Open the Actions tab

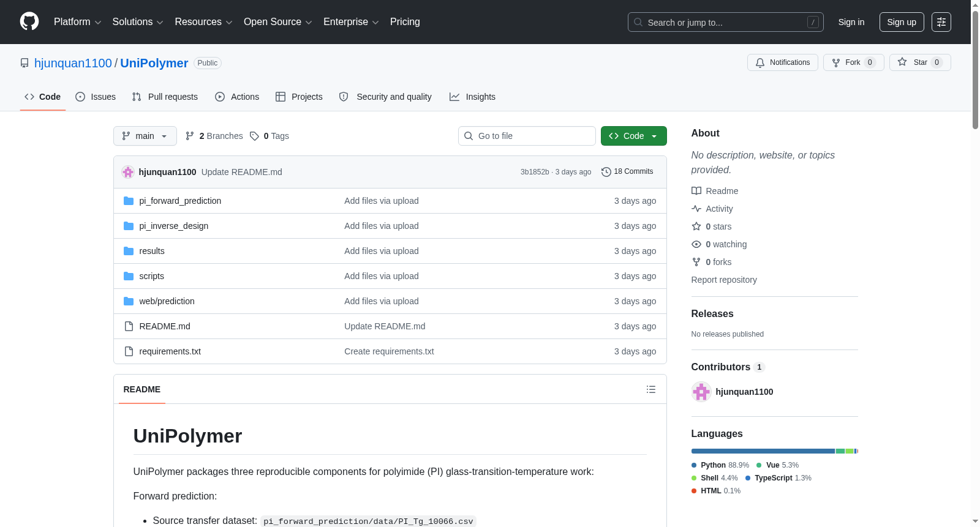point(237,97)
